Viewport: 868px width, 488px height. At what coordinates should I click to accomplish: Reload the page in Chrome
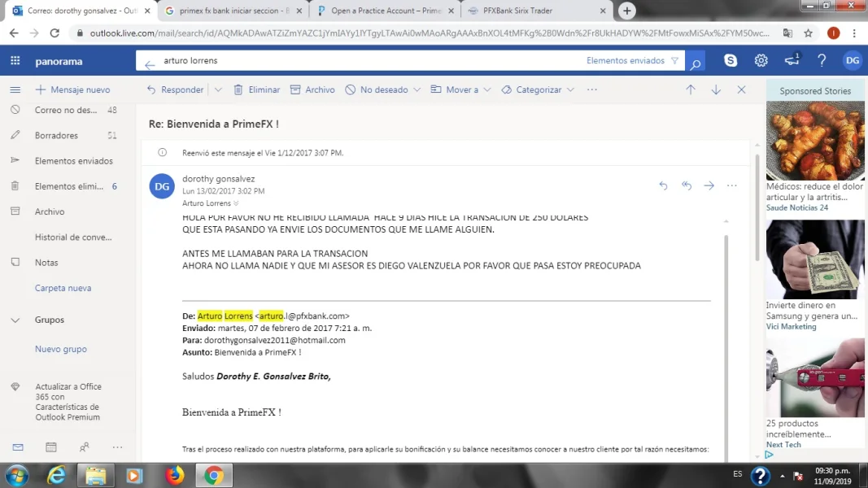point(55,33)
